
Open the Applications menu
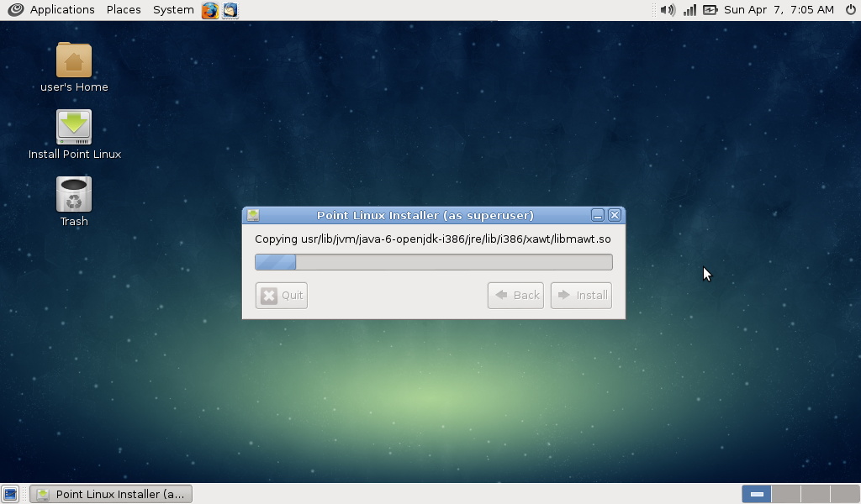[x=62, y=10]
